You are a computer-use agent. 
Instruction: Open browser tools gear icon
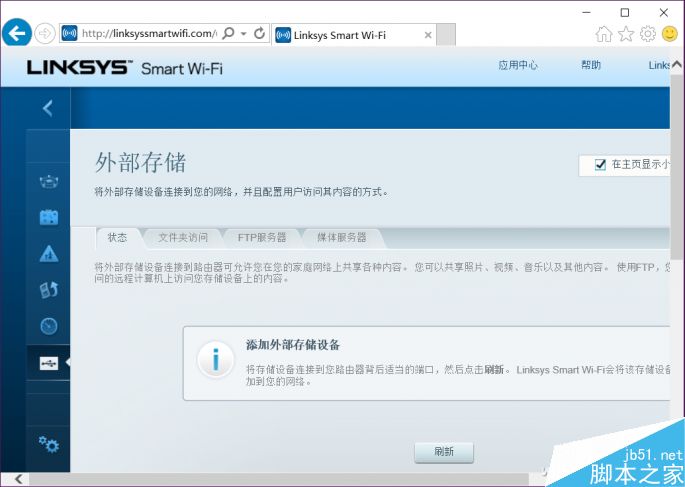[x=648, y=34]
